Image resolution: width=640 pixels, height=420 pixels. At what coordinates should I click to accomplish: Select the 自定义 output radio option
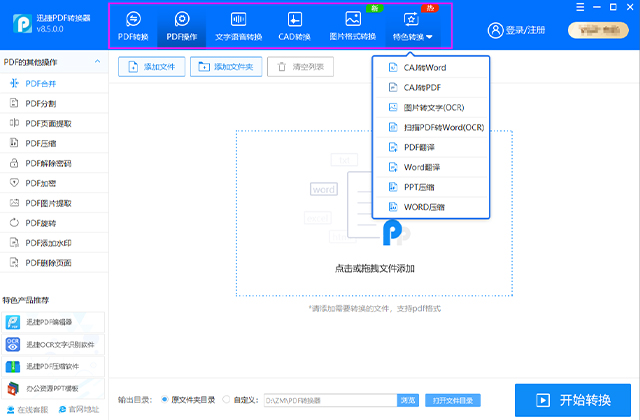(x=226, y=400)
